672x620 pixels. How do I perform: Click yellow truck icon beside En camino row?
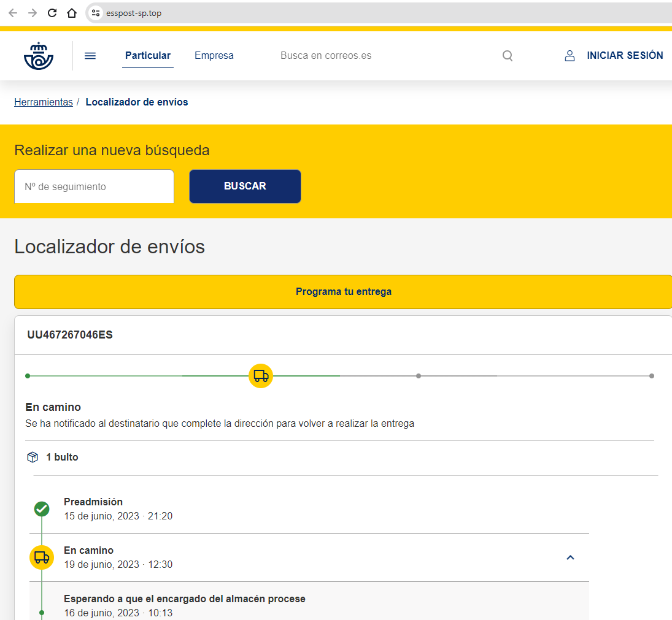42,557
